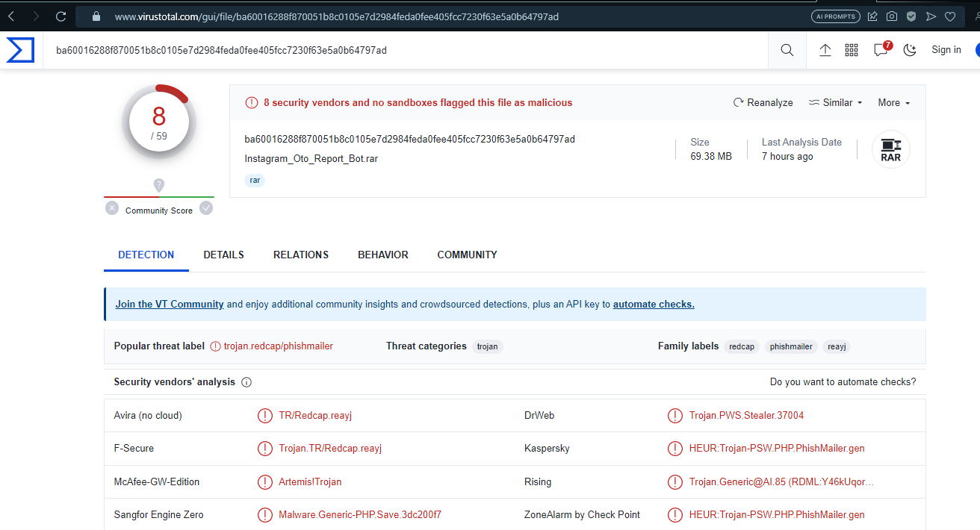Expand the Similar dropdown
The image size is (980, 530).
[x=835, y=102]
